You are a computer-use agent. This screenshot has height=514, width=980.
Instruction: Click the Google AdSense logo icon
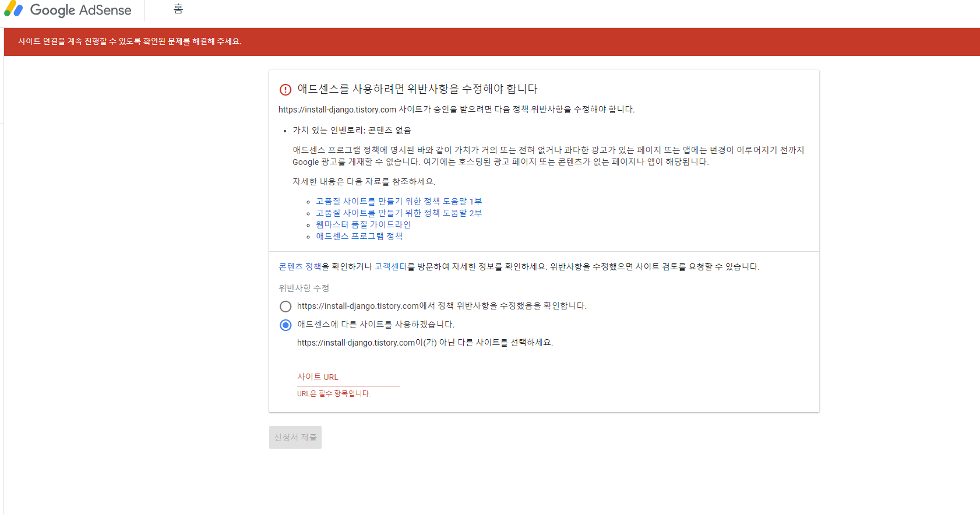13,9
